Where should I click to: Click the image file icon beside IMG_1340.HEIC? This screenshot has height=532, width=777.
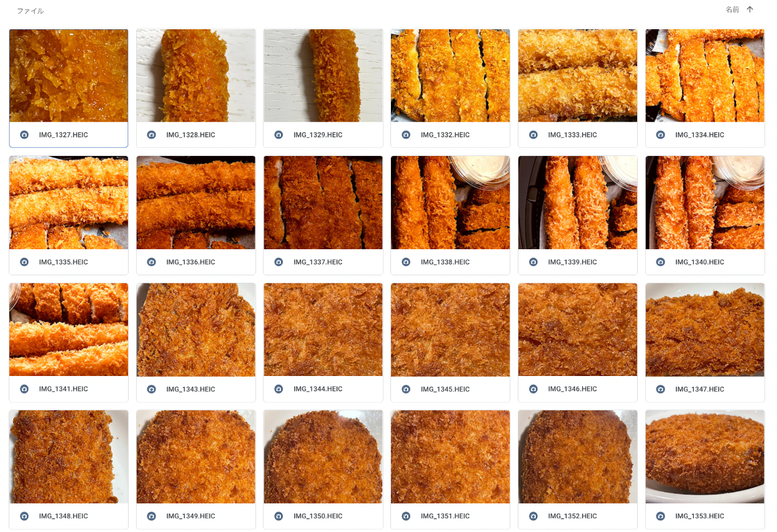coord(661,262)
